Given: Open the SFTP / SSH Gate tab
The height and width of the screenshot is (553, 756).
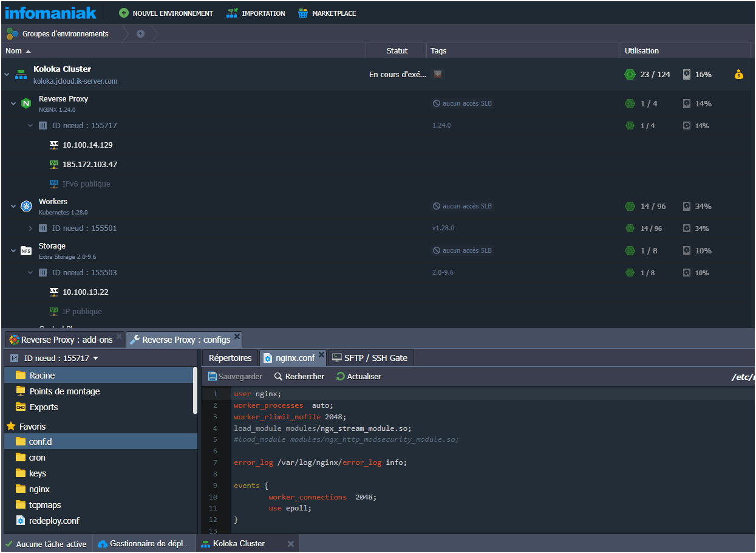Looking at the screenshot, I should (x=370, y=358).
